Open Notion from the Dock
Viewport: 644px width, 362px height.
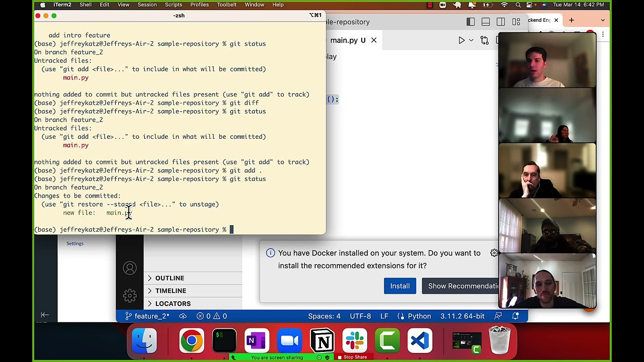pyautogui.click(x=323, y=341)
